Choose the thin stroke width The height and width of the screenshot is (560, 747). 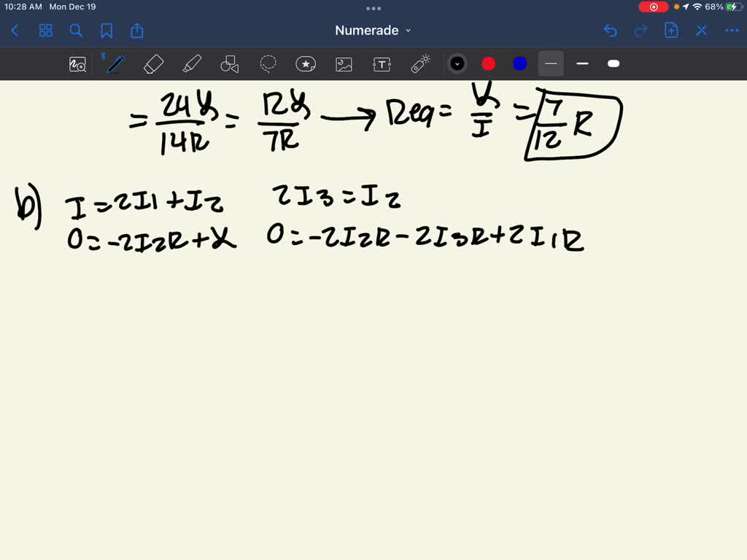[x=551, y=64]
